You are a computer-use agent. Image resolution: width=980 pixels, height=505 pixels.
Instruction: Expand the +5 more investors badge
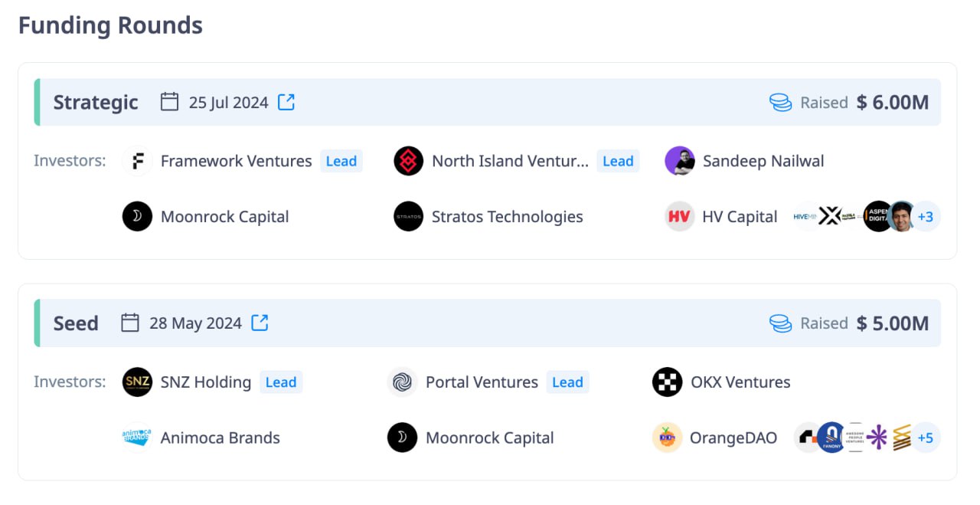click(926, 438)
